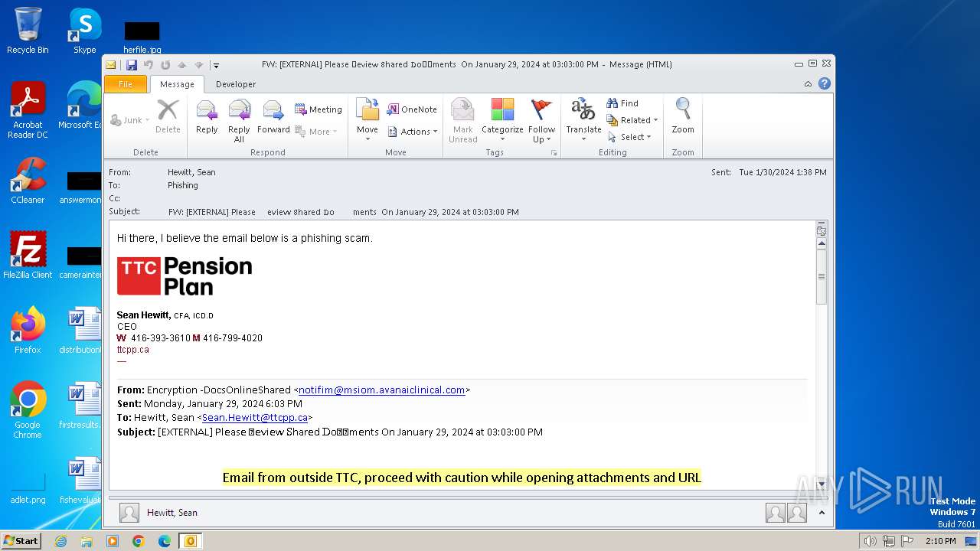The width and height of the screenshot is (980, 551).
Task: Open the ttcpp.ca website link
Action: tap(133, 350)
